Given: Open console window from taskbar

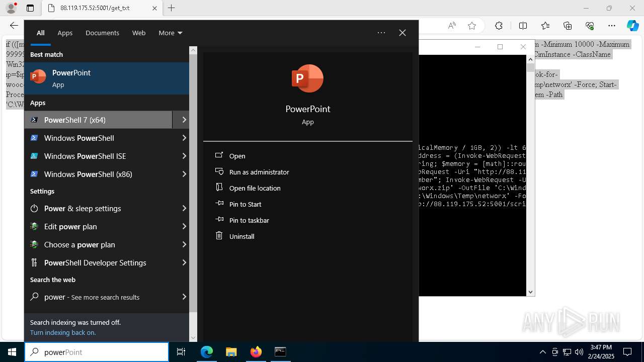Looking at the screenshot, I should tap(280, 352).
